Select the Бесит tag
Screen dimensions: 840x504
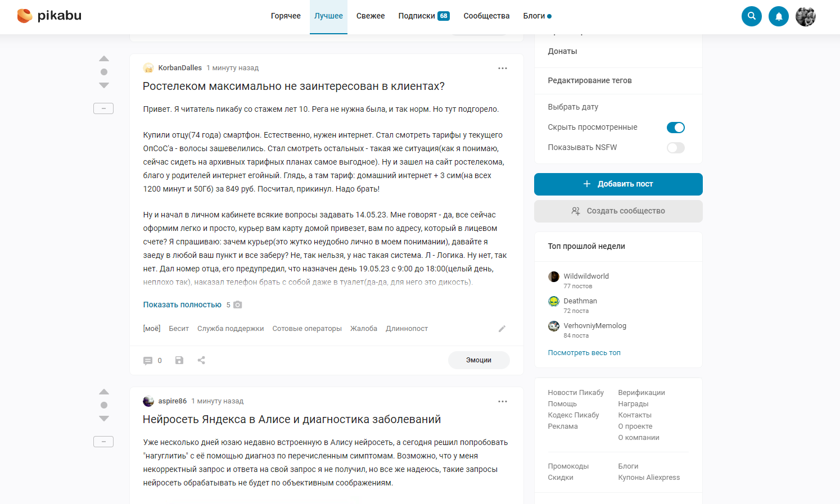click(x=179, y=329)
